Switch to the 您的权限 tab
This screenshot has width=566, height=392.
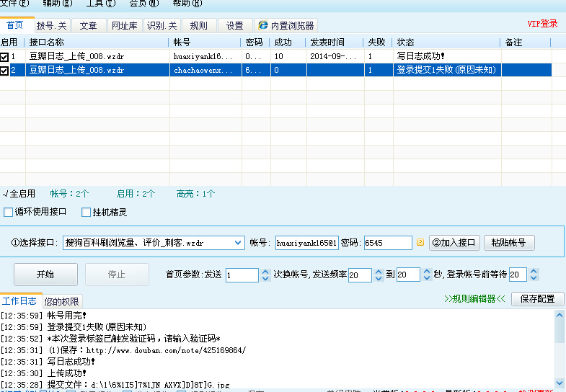point(62,301)
